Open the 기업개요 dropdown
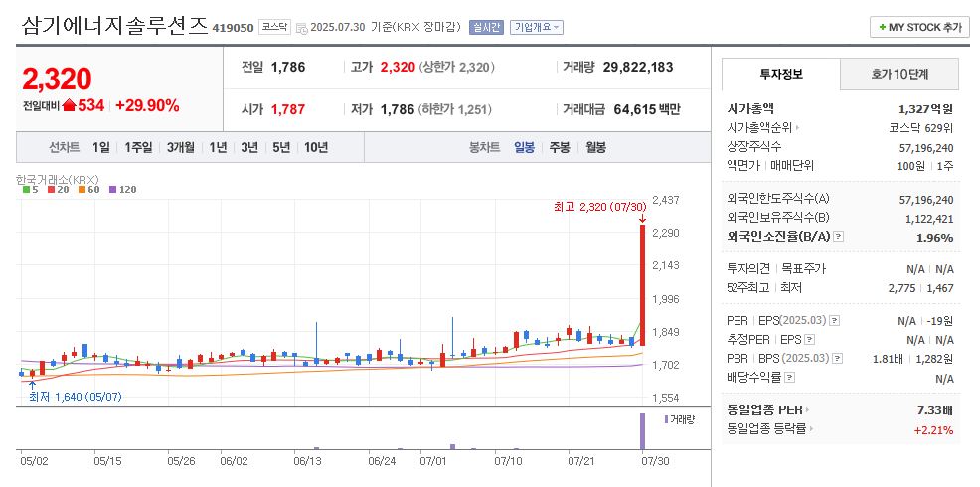980x487 pixels. (x=537, y=27)
